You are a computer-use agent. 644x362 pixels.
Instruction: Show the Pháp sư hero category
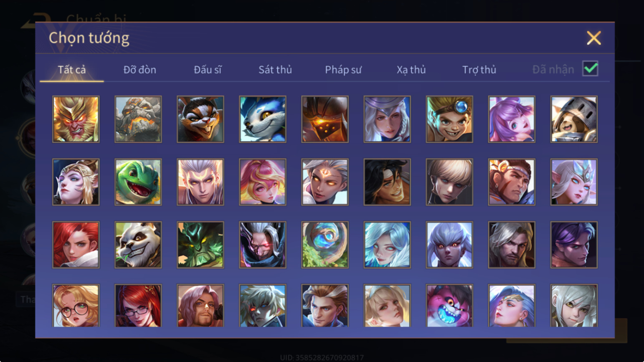(x=343, y=70)
